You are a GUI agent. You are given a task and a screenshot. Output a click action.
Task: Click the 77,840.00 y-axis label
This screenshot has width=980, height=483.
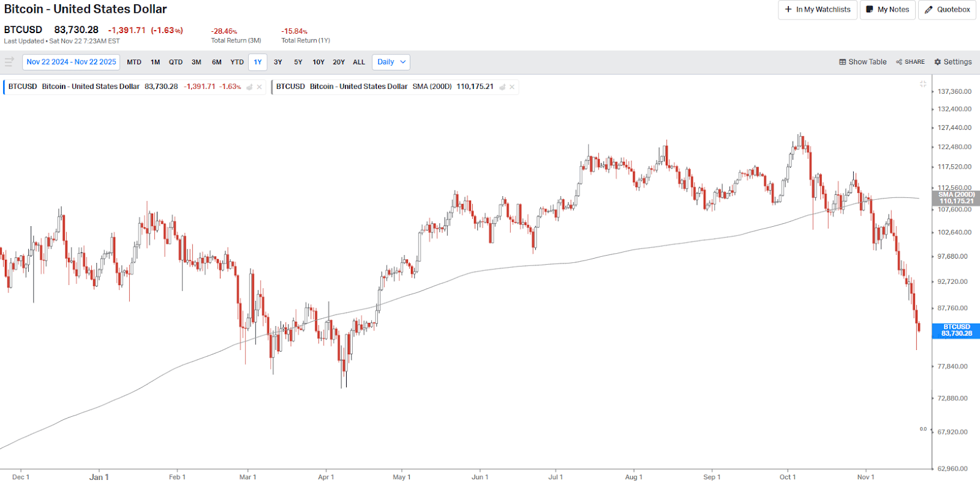pos(952,367)
